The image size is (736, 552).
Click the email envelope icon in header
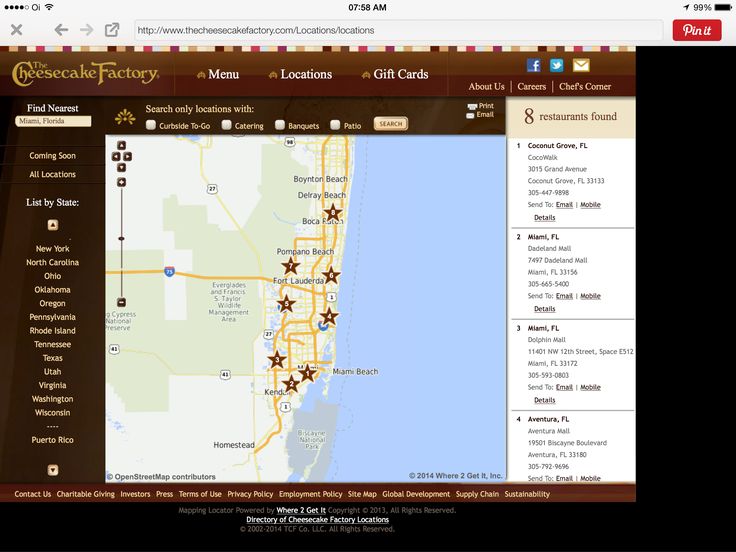coord(581,65)
